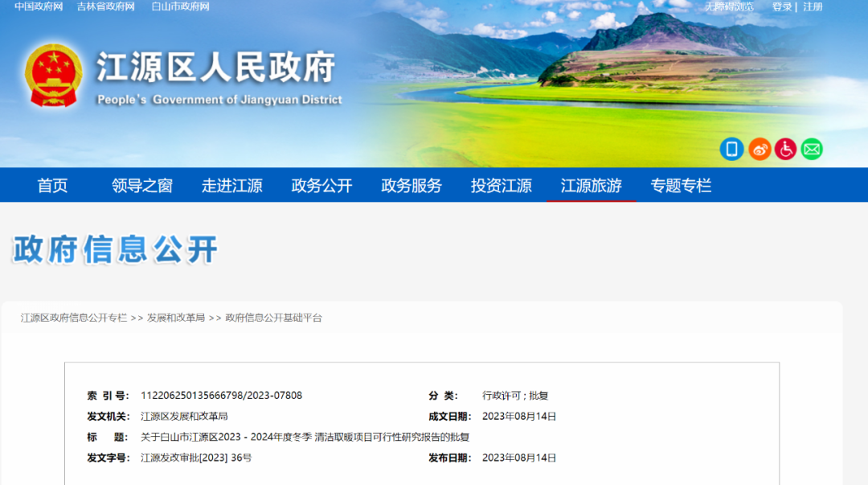Click the 注册 register link
The height and width of the screenshot is (485, 868).
(x=813, y=6)
